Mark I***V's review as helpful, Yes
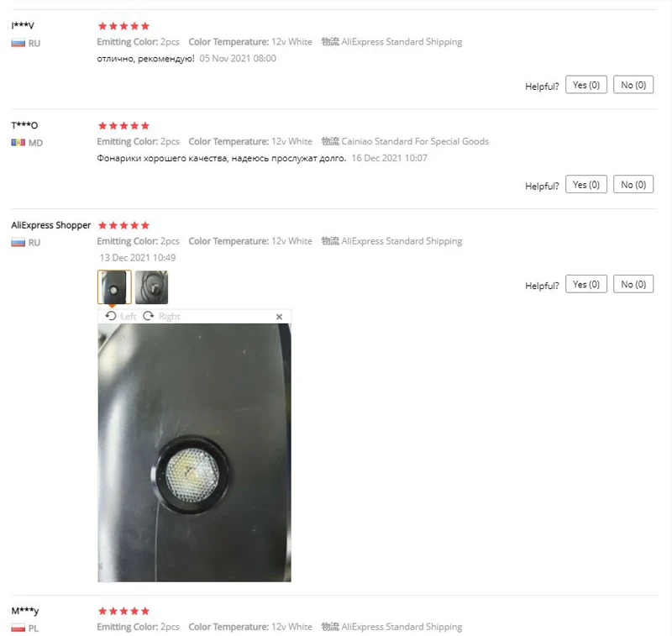The image size is (672, 636). point(585,85)
